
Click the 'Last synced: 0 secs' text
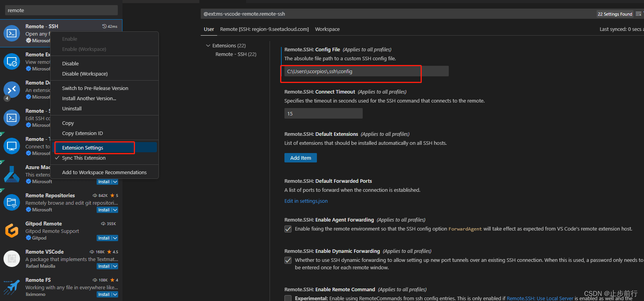[x=621, y=29]
